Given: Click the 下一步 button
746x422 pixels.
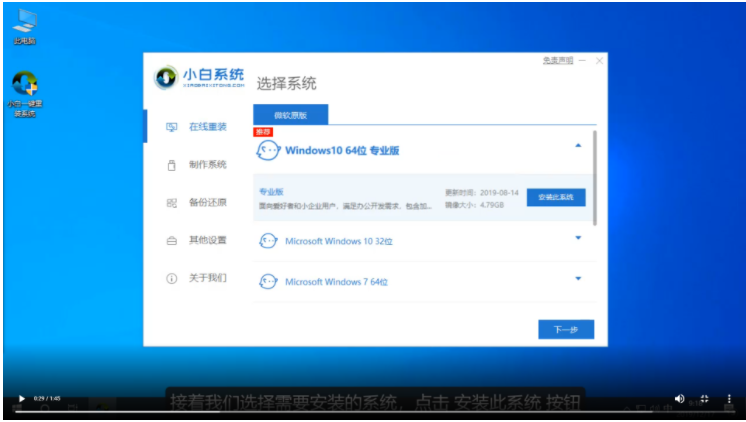Looking at the screenshot, I should (x=566, y=329).
